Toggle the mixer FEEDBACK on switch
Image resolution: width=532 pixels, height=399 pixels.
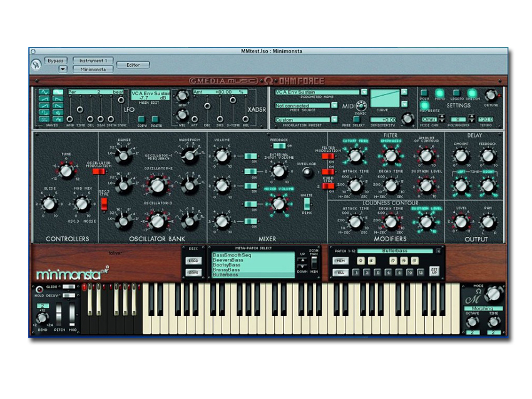(x=279, y=146)
